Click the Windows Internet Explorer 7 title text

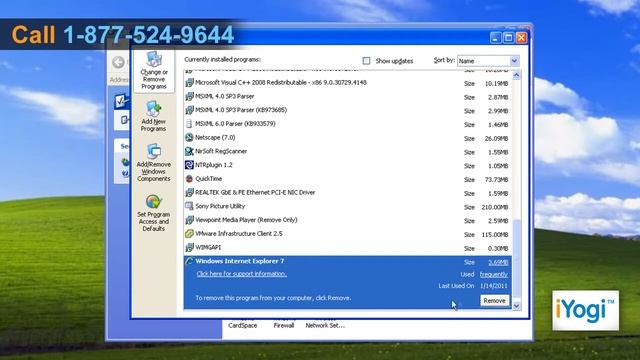tap(240, 261)
